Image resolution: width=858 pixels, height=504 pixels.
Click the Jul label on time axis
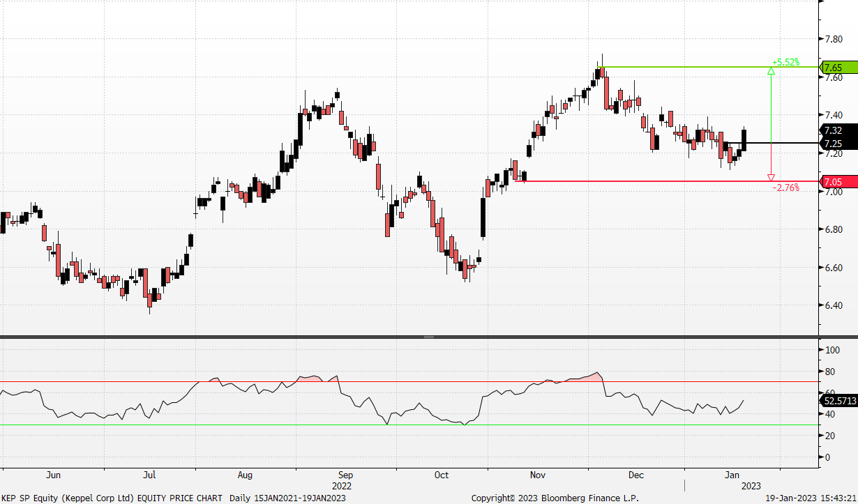click(149, 475)
